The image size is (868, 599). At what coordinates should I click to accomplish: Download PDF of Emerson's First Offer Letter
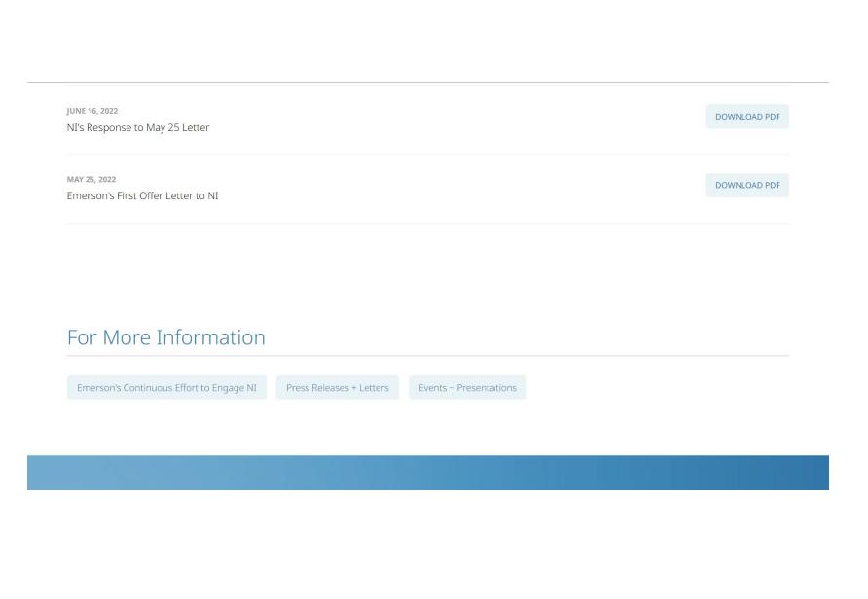coord(746,186)
